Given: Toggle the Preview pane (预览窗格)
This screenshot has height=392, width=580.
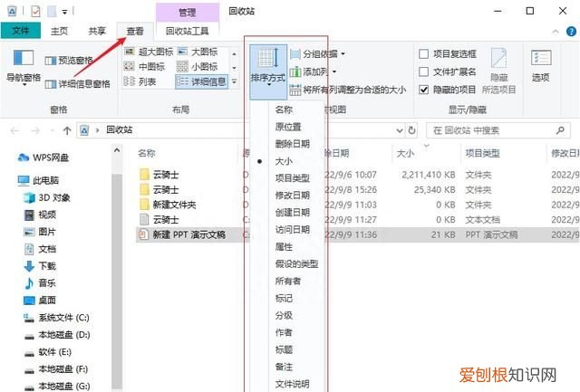Looking at the screenshot, I should click(69, 61).
